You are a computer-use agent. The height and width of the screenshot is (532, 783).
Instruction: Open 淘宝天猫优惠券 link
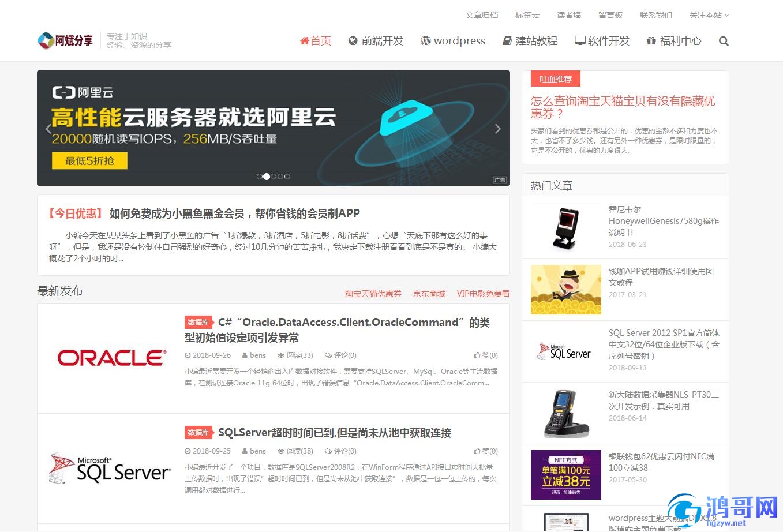[x=373, y=294]
